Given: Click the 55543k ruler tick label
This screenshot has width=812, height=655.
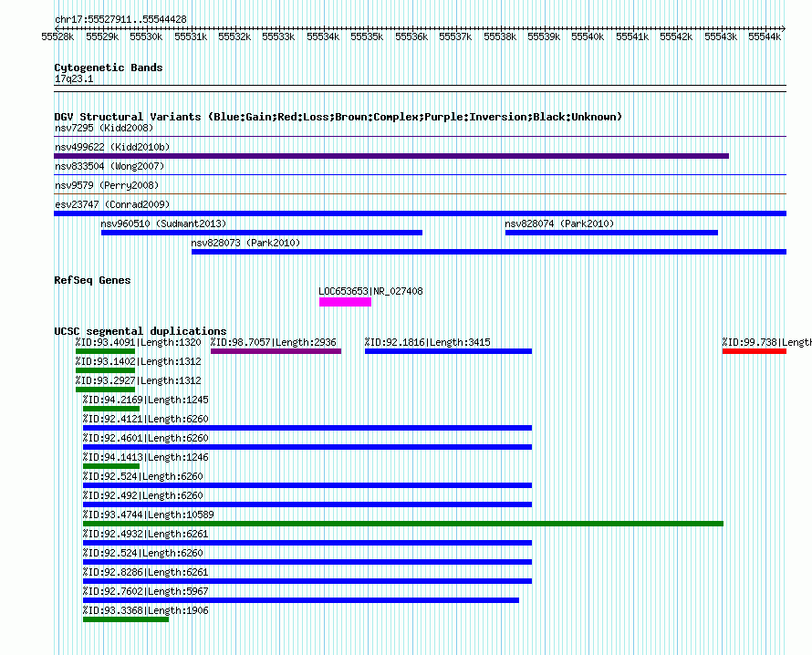Looking at the screenshot, I should (721, 36).
